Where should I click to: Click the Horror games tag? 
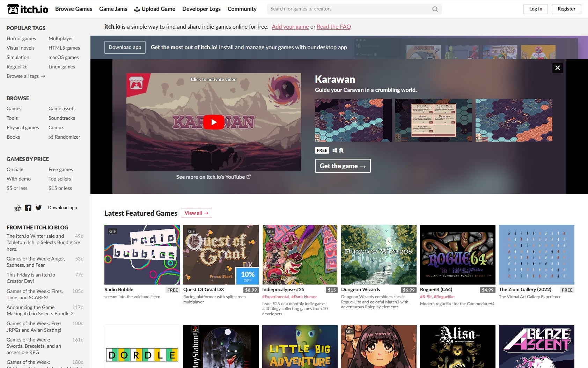[21, 38]
